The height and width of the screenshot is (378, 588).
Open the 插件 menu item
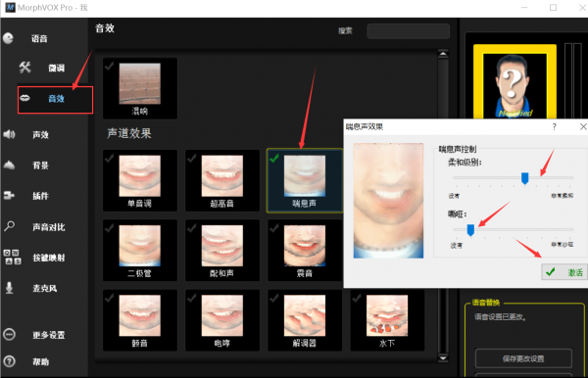click(40, 196)
